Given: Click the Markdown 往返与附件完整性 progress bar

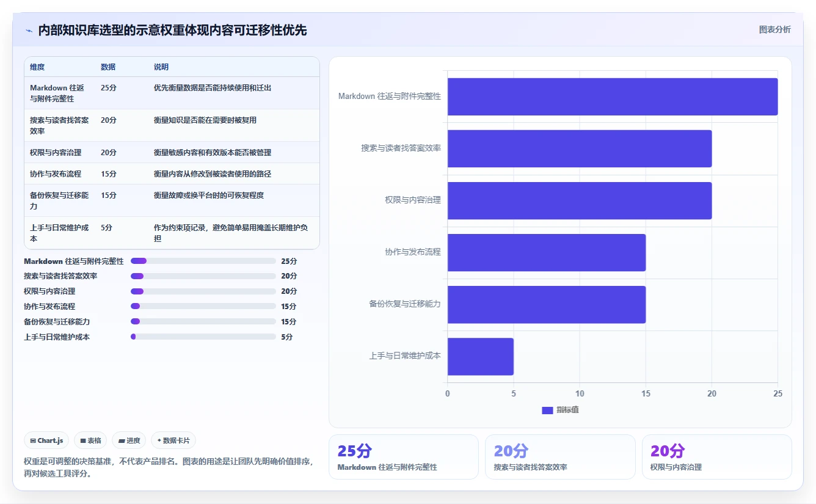Looking at the screenshot, I should pyautogui.click(x=203, y=261).
